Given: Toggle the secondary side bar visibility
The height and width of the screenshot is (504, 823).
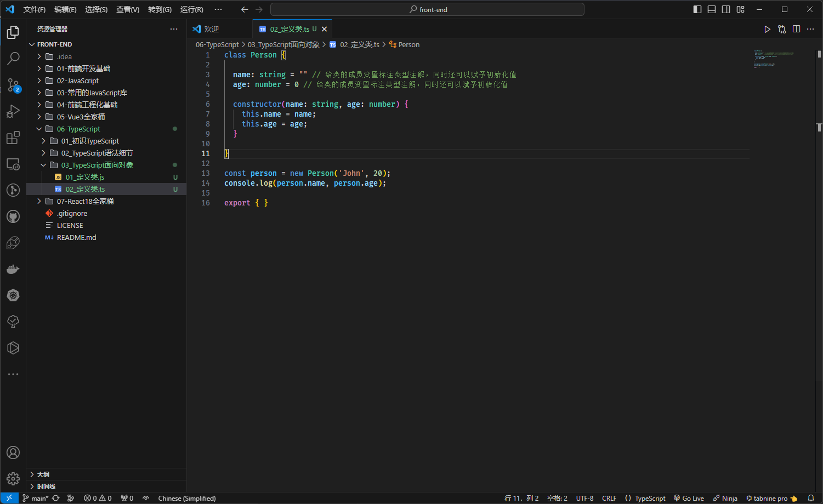Looking at the screenshot, I should tap(726, 9).
